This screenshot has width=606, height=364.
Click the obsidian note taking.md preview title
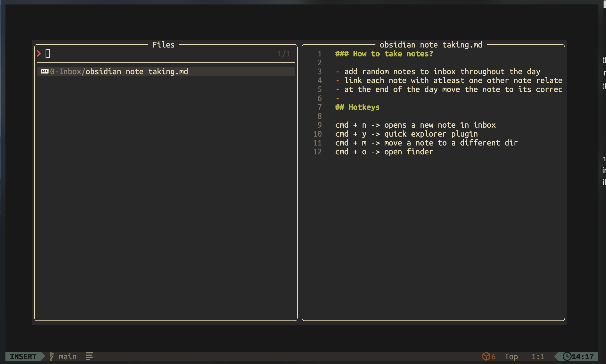[x=431, y=45]
